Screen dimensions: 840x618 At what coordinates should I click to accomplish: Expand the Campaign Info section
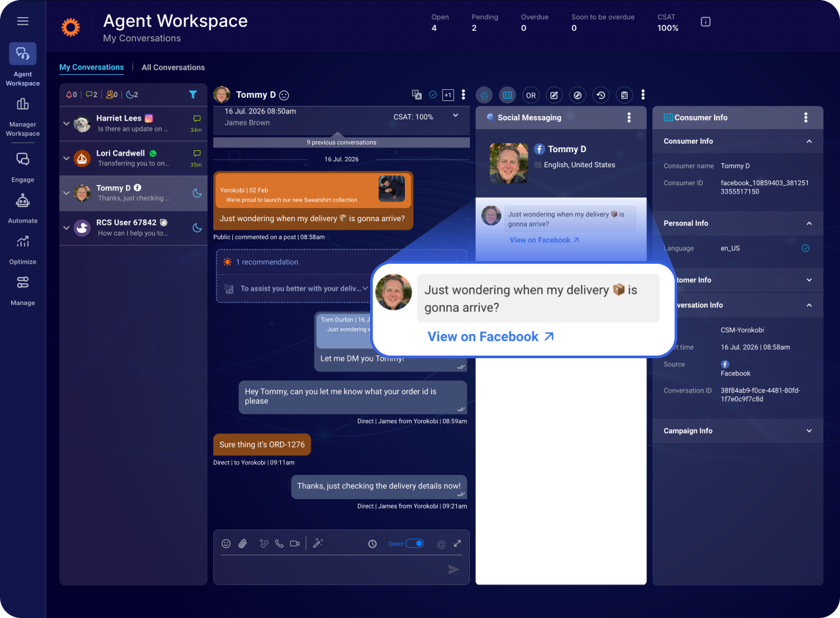809,431
